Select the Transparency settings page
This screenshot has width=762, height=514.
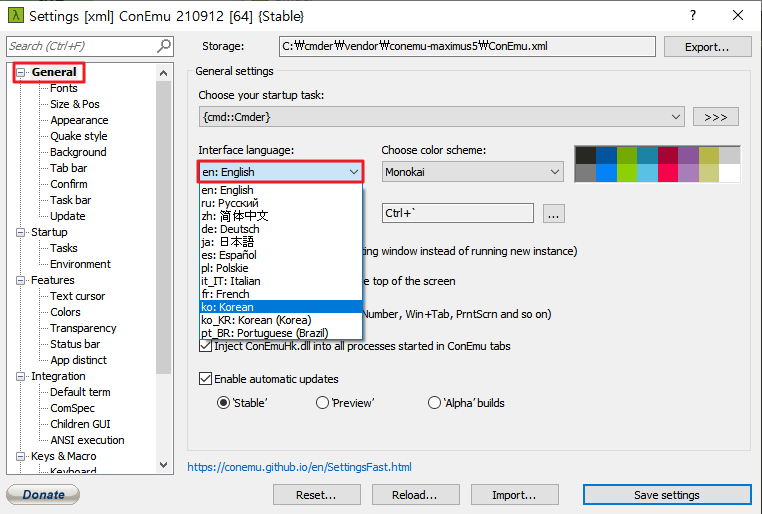83,328
